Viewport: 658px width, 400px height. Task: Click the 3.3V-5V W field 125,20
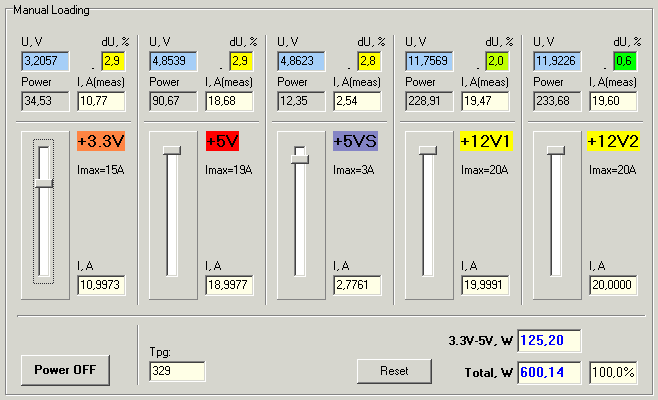549,341
